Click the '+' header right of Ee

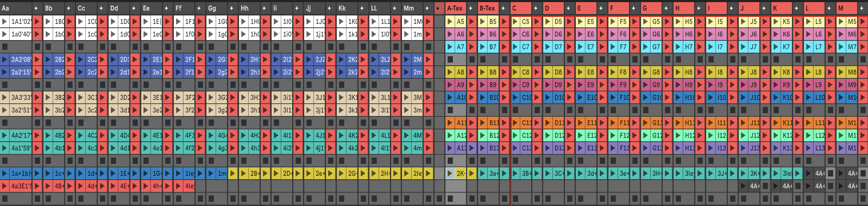pyautogui.click(x=166, y=8)
